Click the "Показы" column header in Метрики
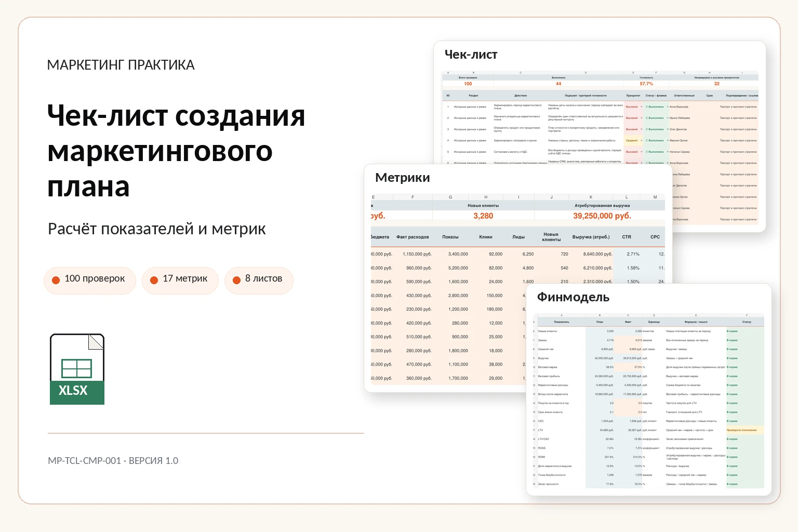798x532 pixels. pos(450,237)
